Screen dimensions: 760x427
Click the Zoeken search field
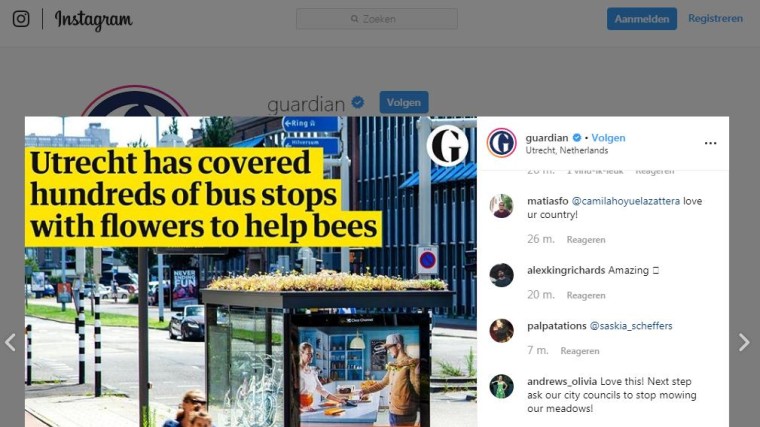click(377, 19)
